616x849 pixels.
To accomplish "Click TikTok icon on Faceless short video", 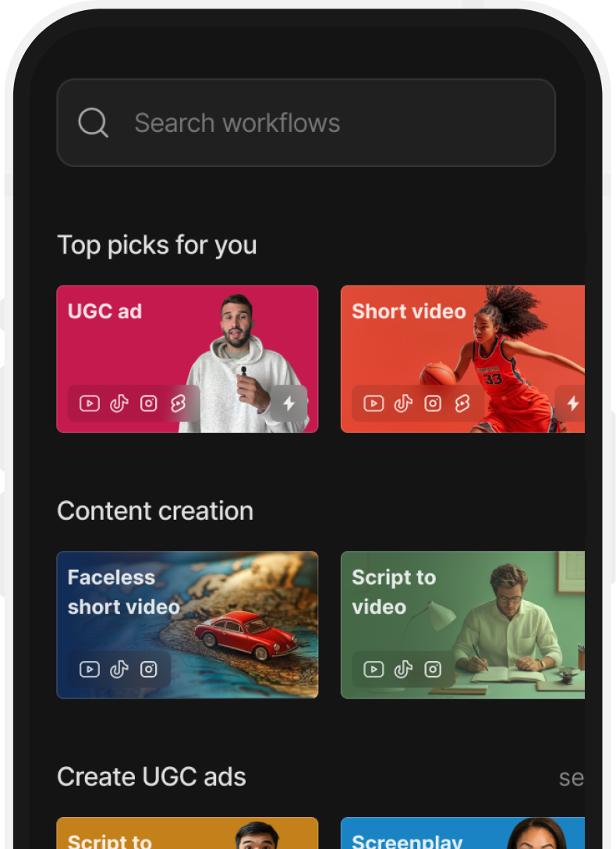I will [119, 670].
